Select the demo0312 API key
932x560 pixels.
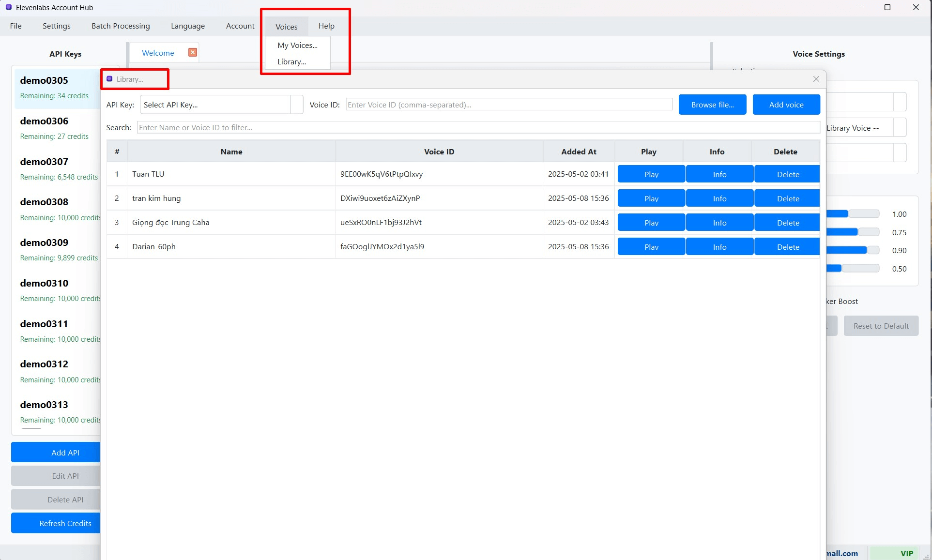pos(57,371)
